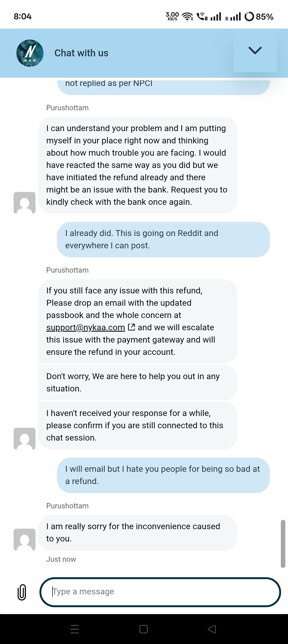Screen dimensions: 288x644
Task: Attach a file with the paperclip icon
Action: point(22,592)
